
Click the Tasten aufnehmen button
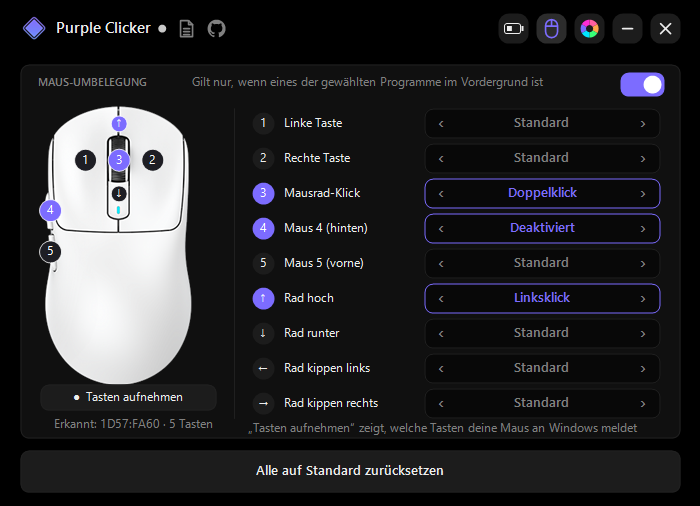click(x=129, y=397)
